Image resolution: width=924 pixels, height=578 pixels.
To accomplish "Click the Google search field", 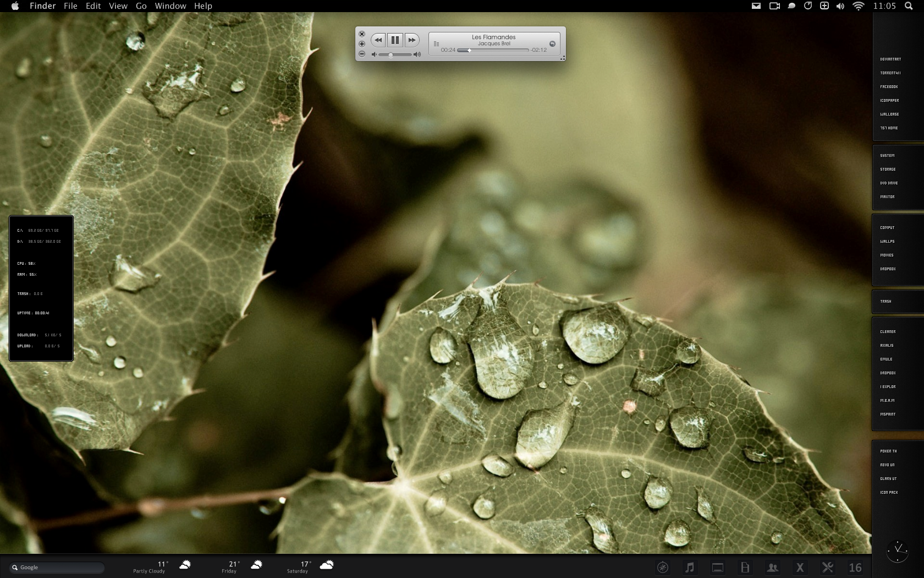I will pyautogui.click(x=57, y=568).
